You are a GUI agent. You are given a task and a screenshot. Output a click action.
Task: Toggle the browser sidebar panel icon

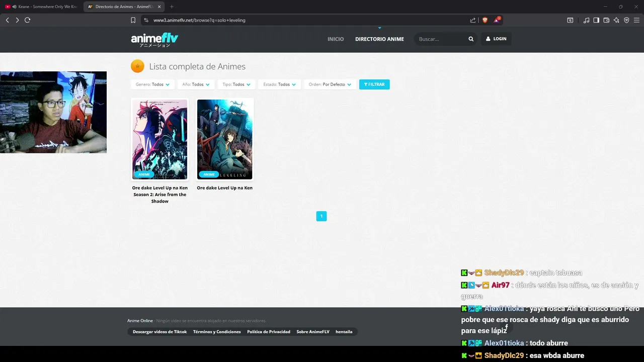(x=596, y=20)
